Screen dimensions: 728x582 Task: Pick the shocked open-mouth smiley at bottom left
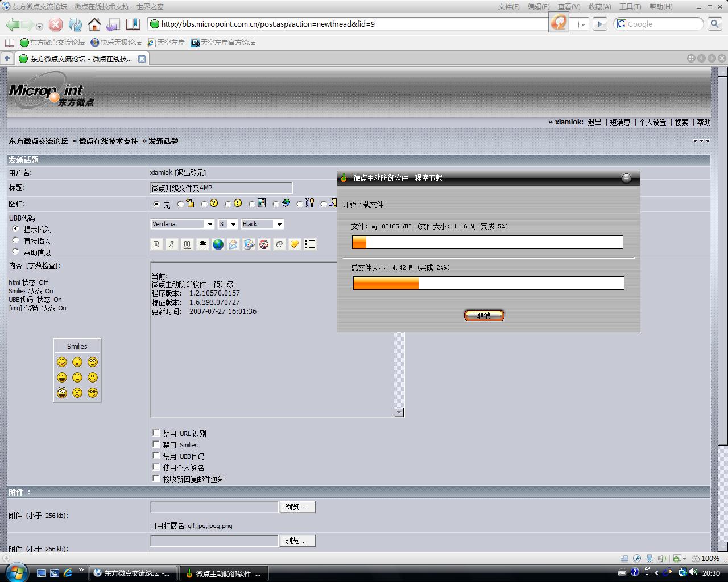click(62, 393)
